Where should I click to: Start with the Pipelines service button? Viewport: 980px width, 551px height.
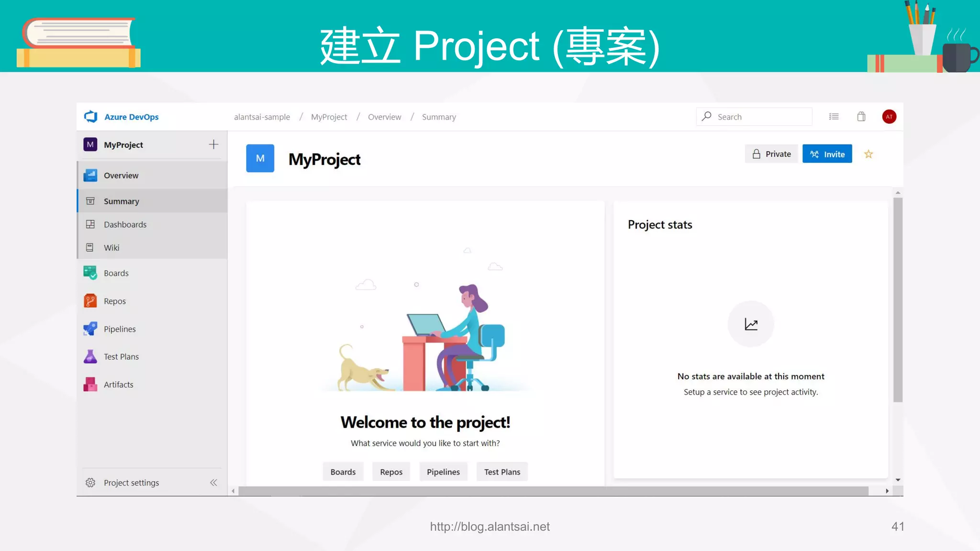pos(443,472)
